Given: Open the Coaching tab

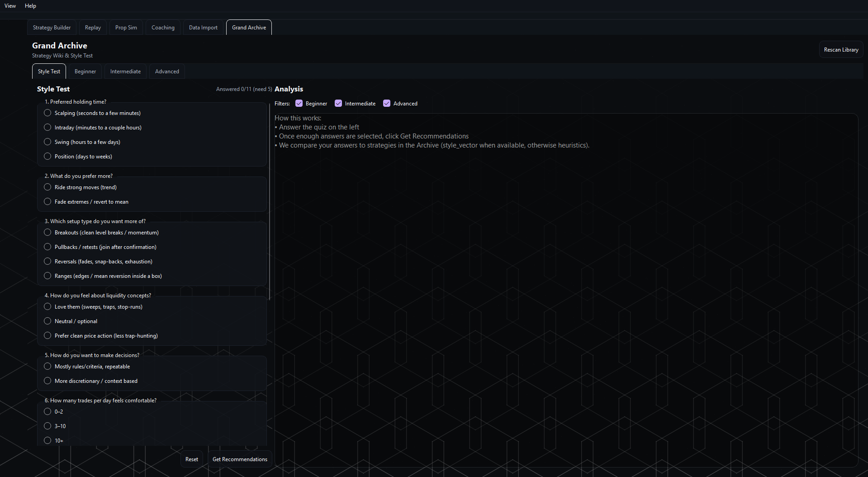Looking at the screenshot, I should click(x=163, y=28).
